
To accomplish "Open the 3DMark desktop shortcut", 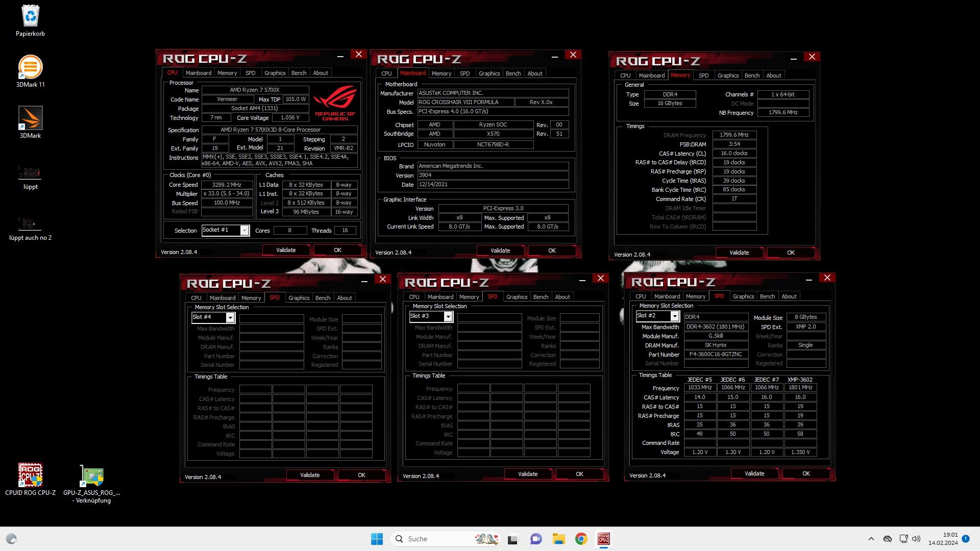I will [x=30, y=122].
